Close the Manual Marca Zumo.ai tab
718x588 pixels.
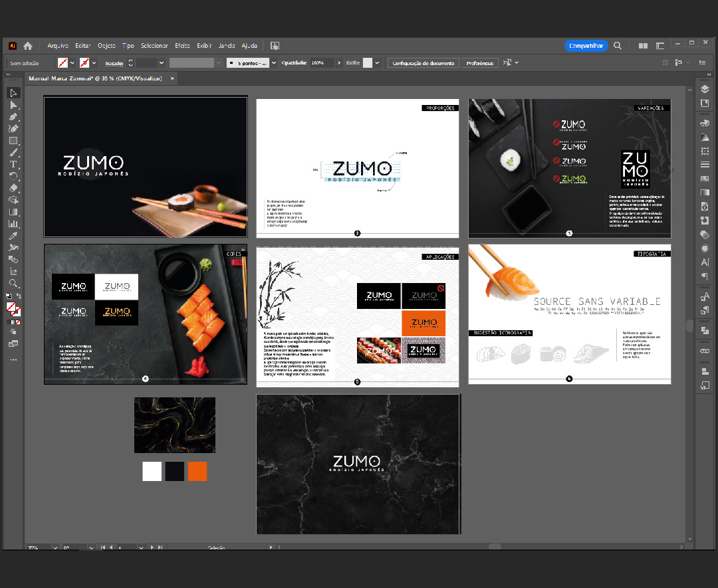(172, 78)
